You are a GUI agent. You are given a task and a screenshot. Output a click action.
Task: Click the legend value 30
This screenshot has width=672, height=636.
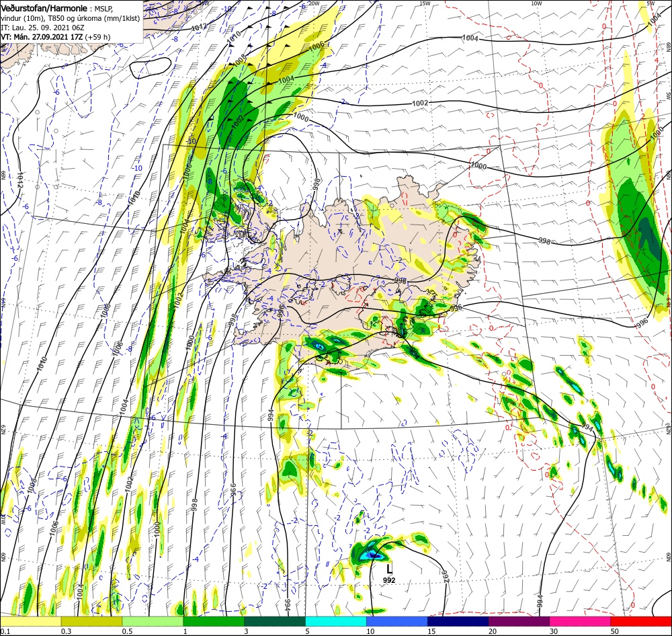554,631
